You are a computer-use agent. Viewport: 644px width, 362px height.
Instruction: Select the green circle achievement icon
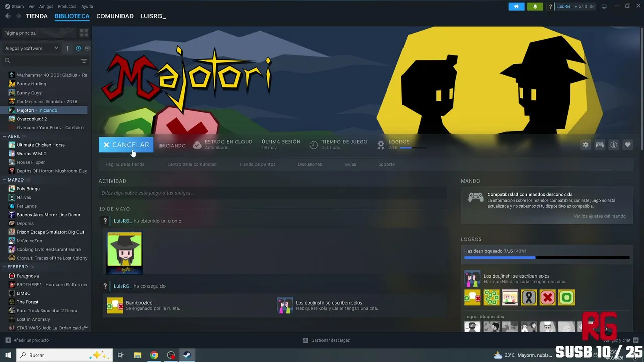[567, 297]
